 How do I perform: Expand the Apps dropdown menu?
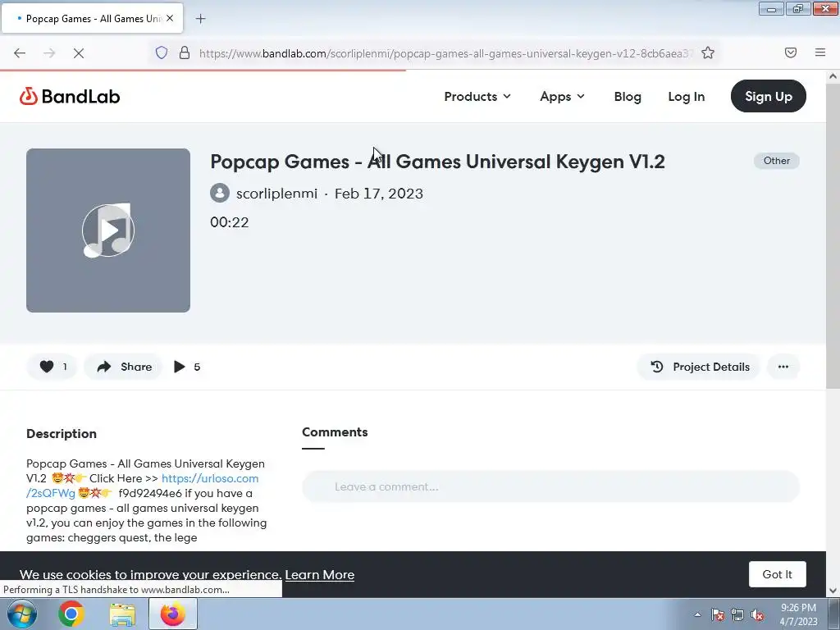pyautogui.click(x=562, y=97)
